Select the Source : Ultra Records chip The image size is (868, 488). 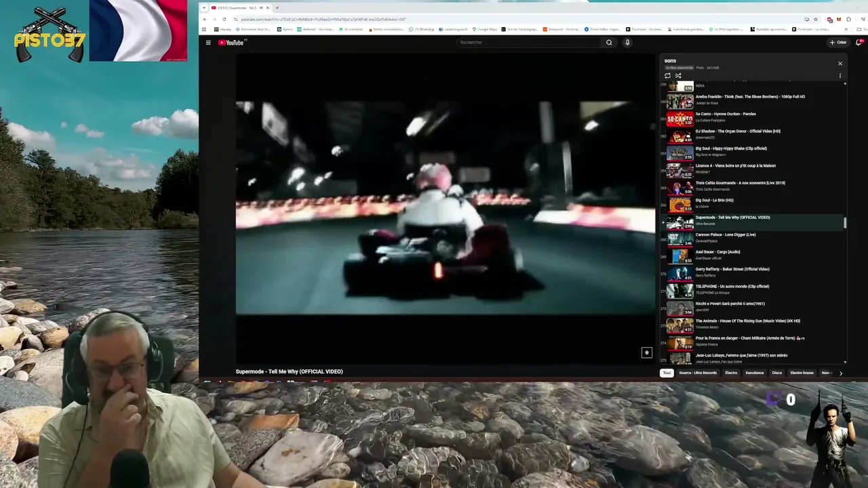click(698, 373)
